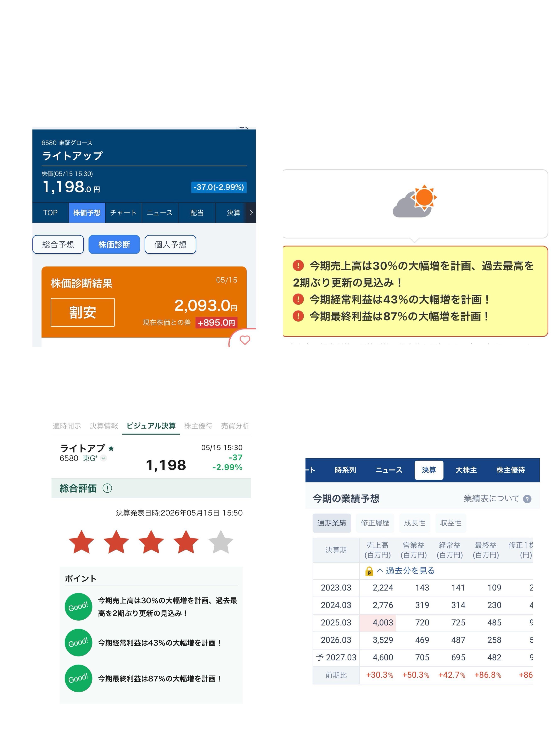The width and height of the screenshot is (560, 747).
Task: Tap the 売上高 (百万円) column header
Action: point(378,550)
